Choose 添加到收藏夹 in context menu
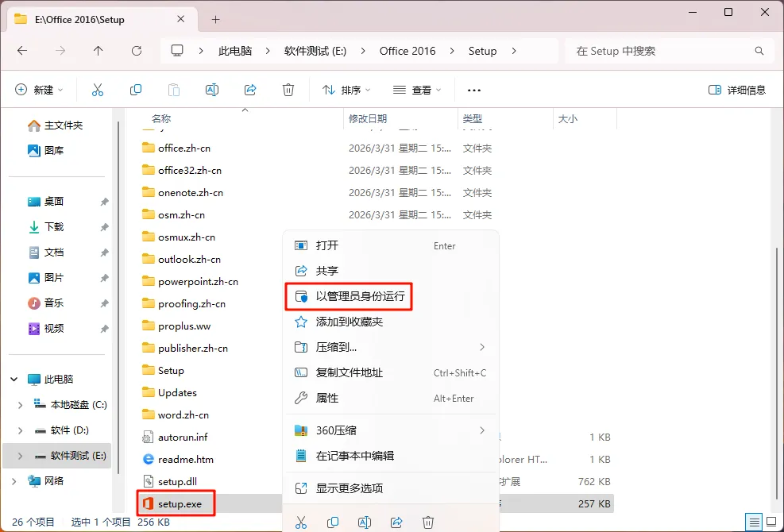The image size is (784, 532). click(x=391, y=322)
